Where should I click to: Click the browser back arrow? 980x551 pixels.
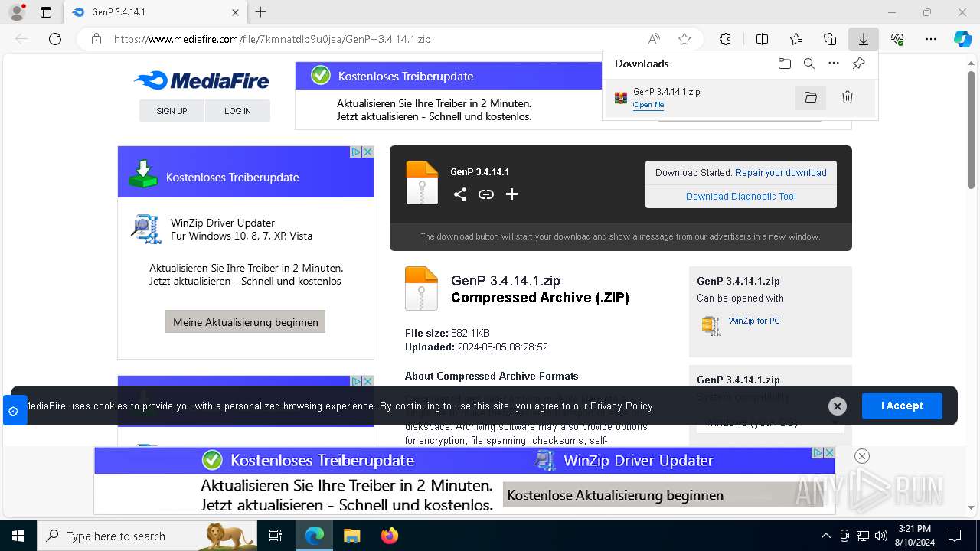(x=21, y=39)
